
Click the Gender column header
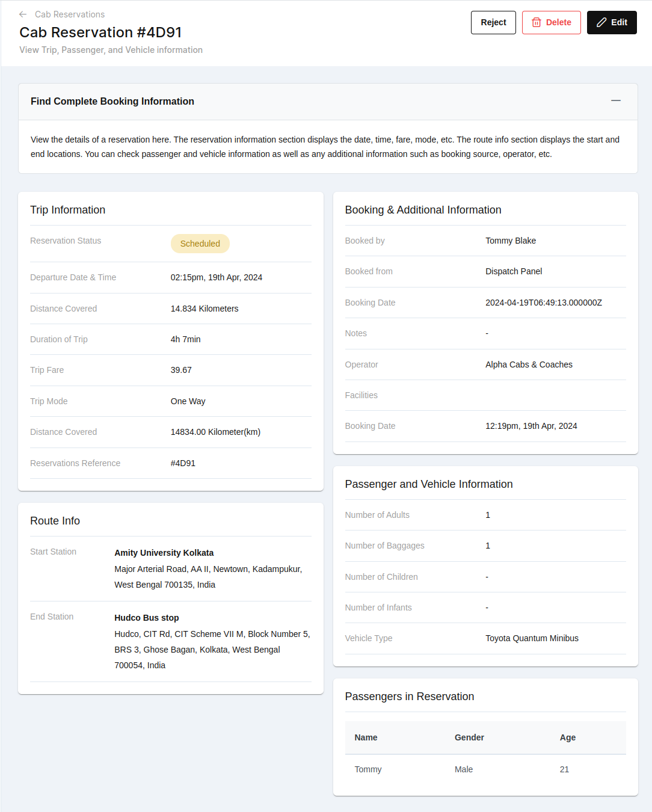click(x=469, y=737)
